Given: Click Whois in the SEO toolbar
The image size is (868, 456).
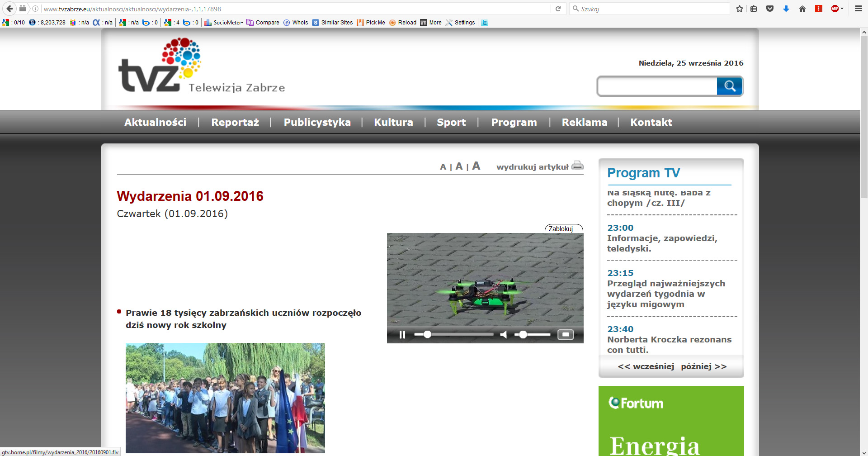Looking at the screenshot, I should [x=296, y=22].
